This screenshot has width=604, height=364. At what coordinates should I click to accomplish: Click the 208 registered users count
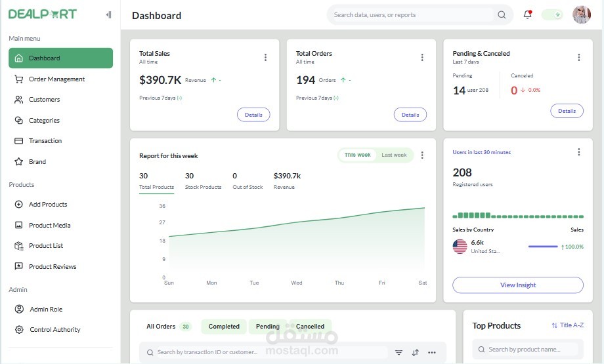[x=462, y=172]
